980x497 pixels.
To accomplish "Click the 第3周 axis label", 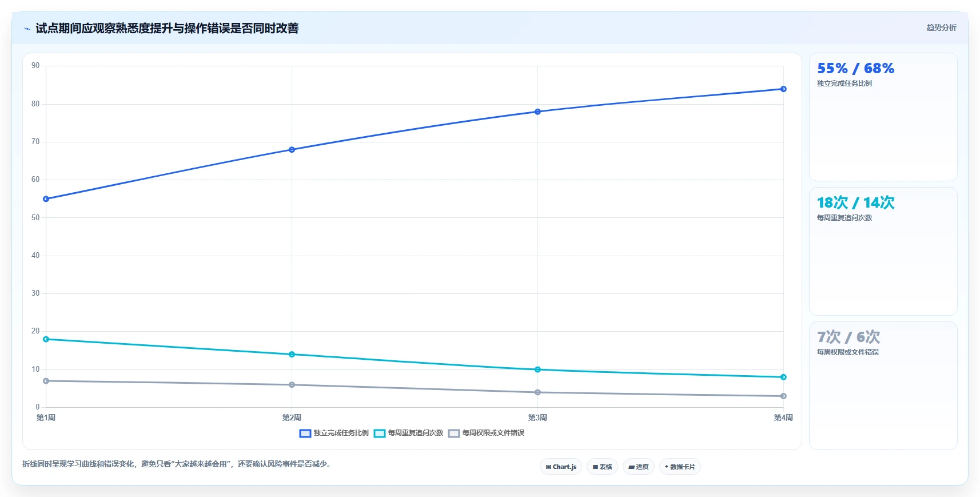I will tap(537, 418).
